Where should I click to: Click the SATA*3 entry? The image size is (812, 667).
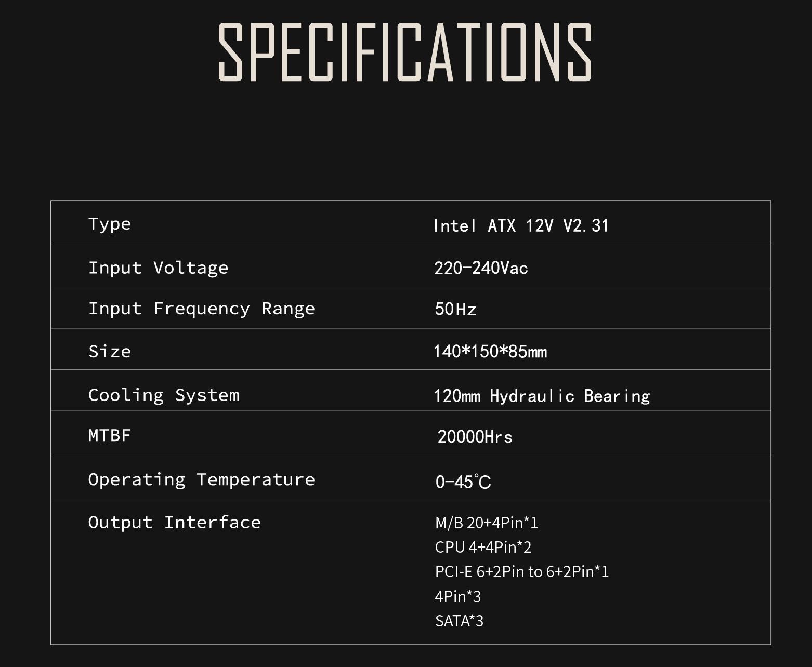[x=459, y=621]
